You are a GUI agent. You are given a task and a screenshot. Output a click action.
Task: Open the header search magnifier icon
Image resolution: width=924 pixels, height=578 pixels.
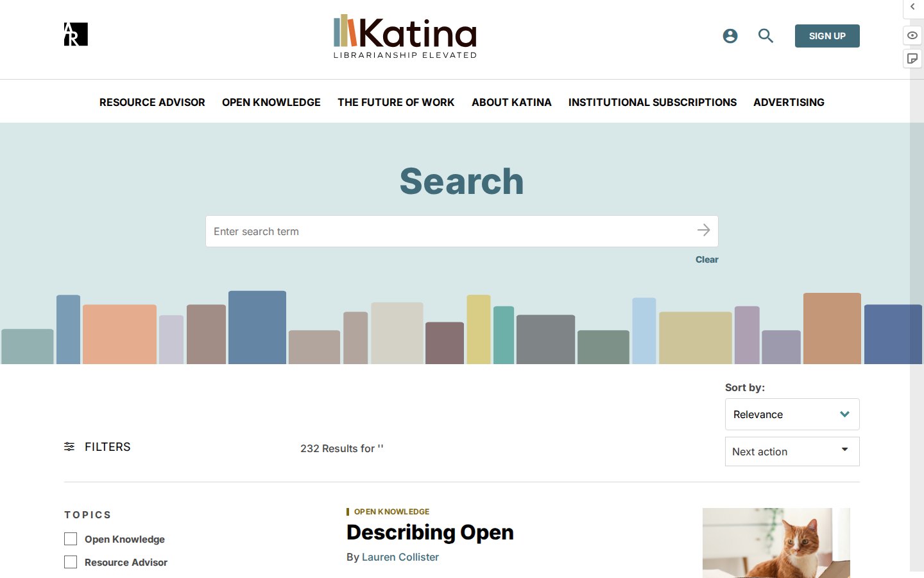[x=766, y=36]
